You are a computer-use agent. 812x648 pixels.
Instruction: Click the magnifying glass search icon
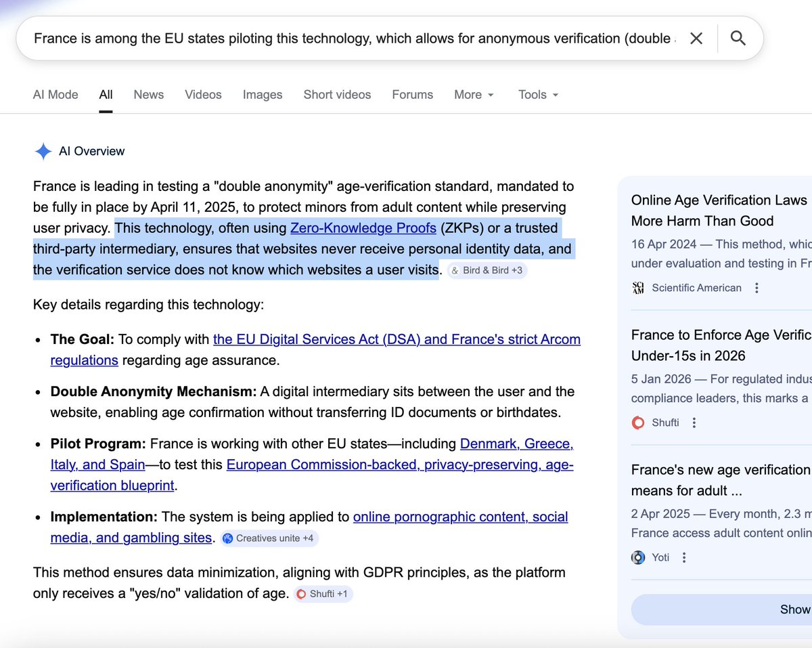tap(738, 39)
